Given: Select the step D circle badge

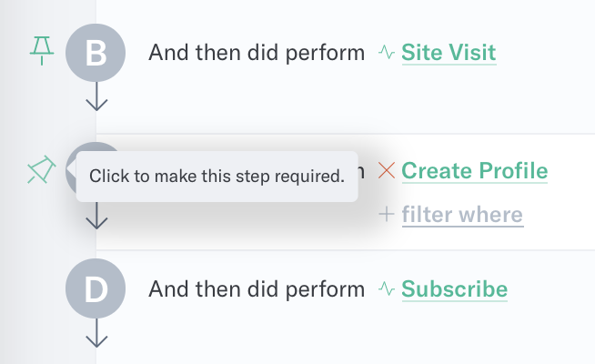Looking at the screenshot, I should [x=96, y=288].
